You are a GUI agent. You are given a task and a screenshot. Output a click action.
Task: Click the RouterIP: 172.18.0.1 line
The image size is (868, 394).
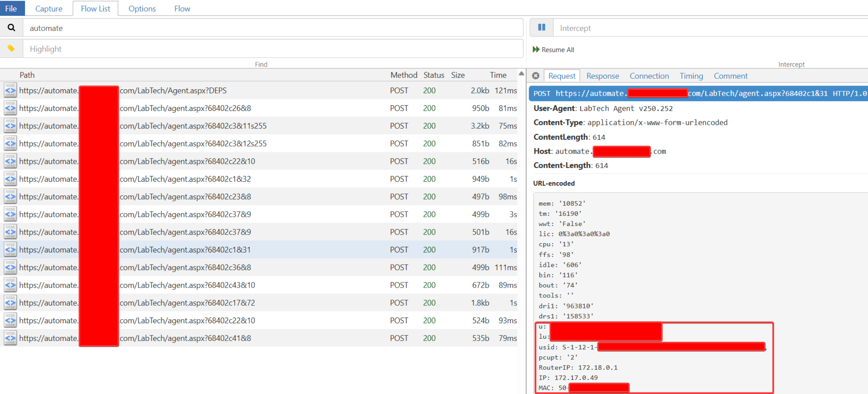point(578,368)
